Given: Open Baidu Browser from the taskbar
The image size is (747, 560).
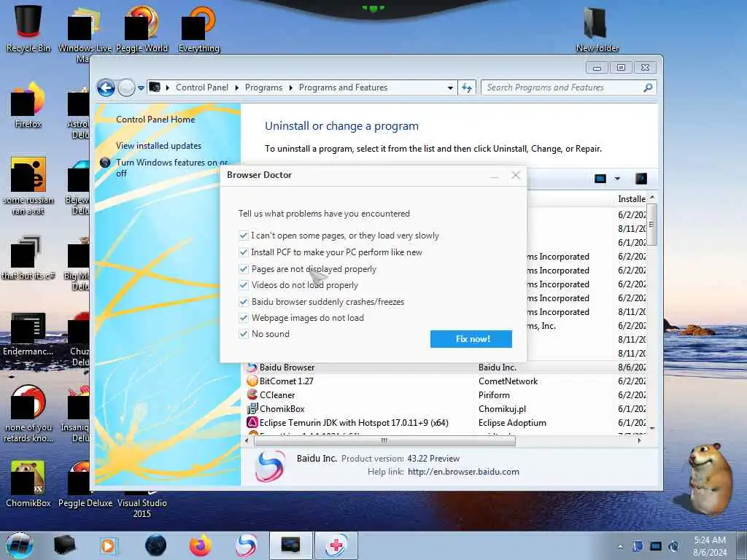Looking at the screenshot, I should [x=246, y=545].
